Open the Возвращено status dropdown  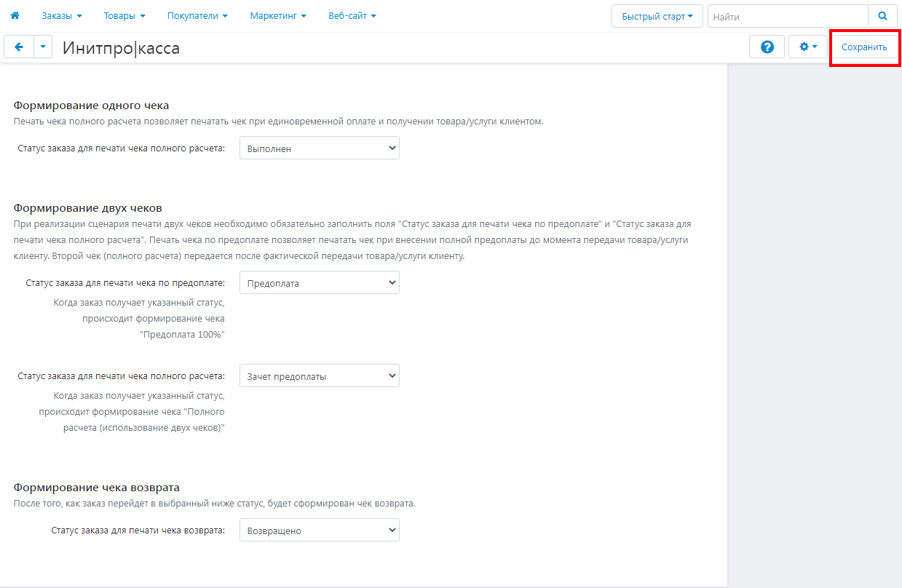320,531
